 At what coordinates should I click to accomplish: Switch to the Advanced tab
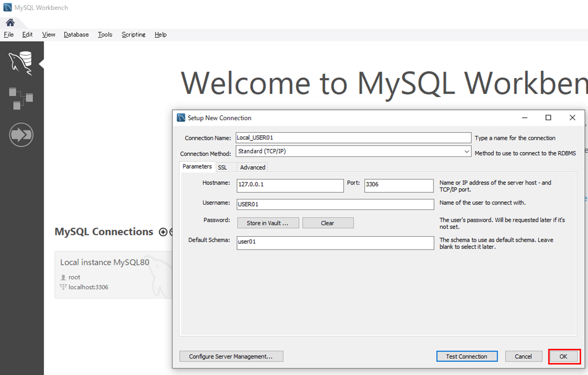pos(253,167)
